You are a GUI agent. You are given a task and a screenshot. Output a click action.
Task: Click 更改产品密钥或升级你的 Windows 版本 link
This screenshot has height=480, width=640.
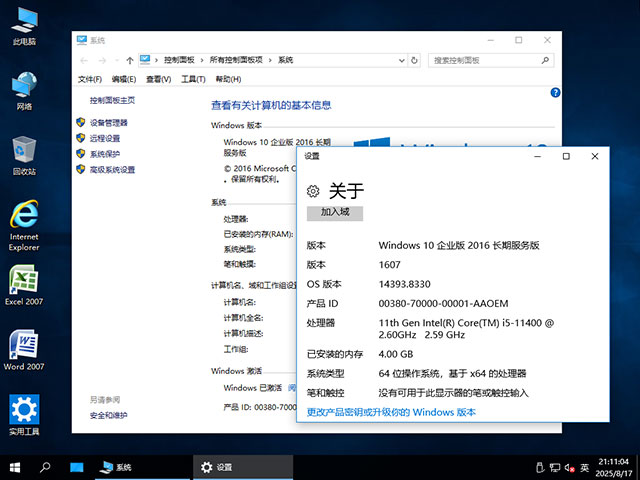coord(391,412)
